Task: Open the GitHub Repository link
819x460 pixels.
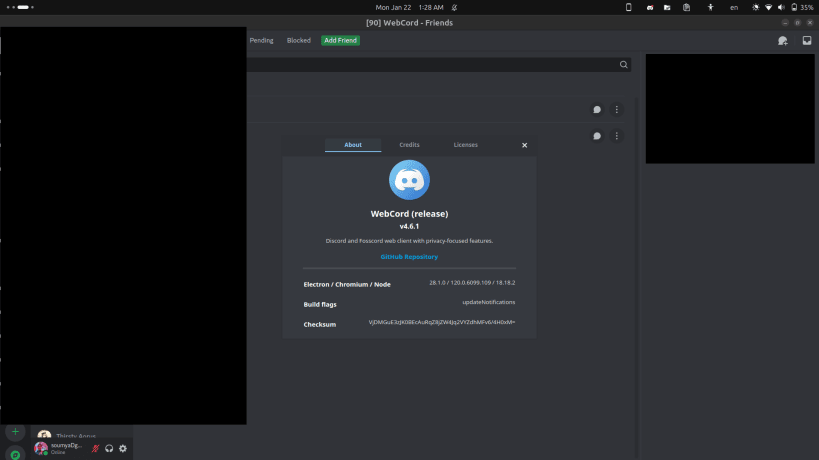Action: coord(409,257)
